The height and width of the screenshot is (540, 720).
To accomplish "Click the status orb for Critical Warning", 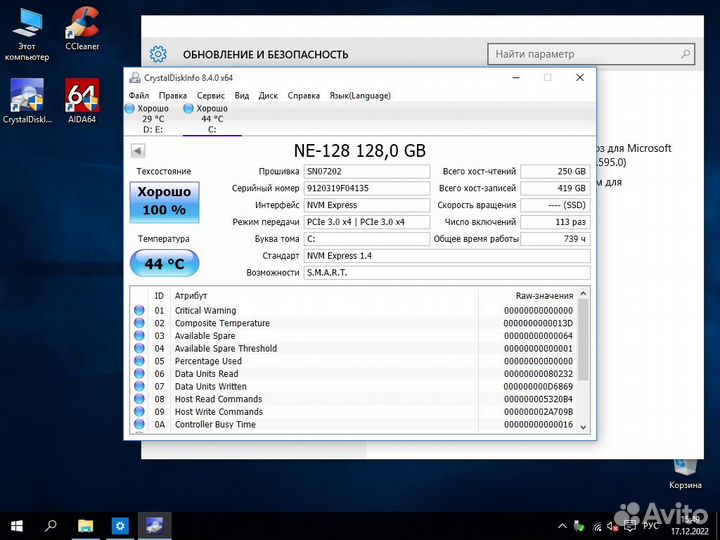I will point(139,311).
